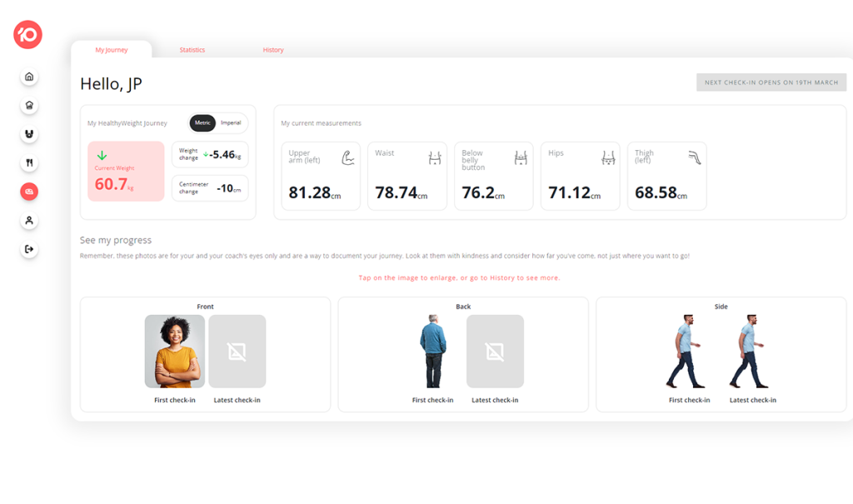Image resolution: width=853 pixels, height=504 pixels.
Task: Click the arm icon on Upper arm card
Action: click(349, 157)
